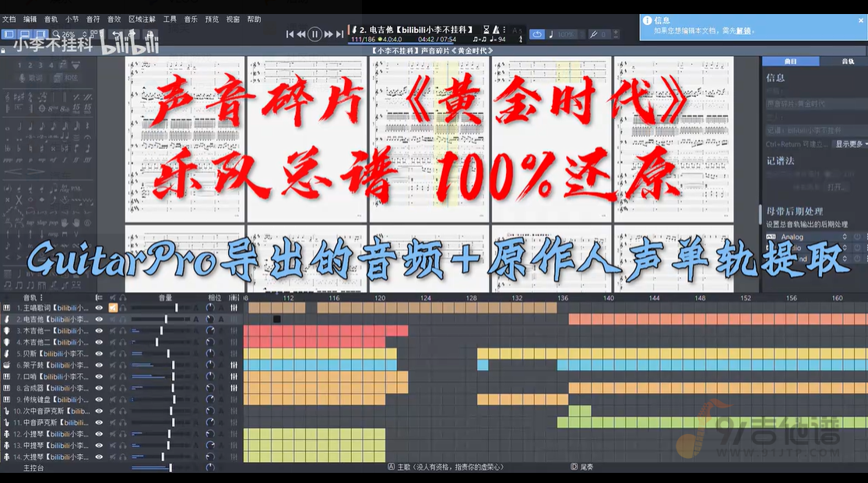Switch to the 曲目 tab in inspector

pyautogui.click(x=790, y=62)
